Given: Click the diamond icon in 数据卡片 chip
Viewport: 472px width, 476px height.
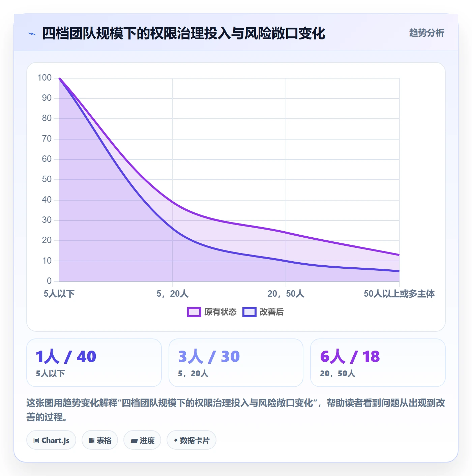Looking at the screenshot, I should 176,440.
